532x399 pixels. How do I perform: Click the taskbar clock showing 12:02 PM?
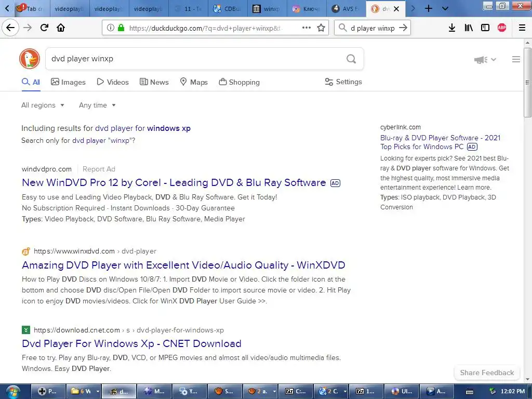513,392
